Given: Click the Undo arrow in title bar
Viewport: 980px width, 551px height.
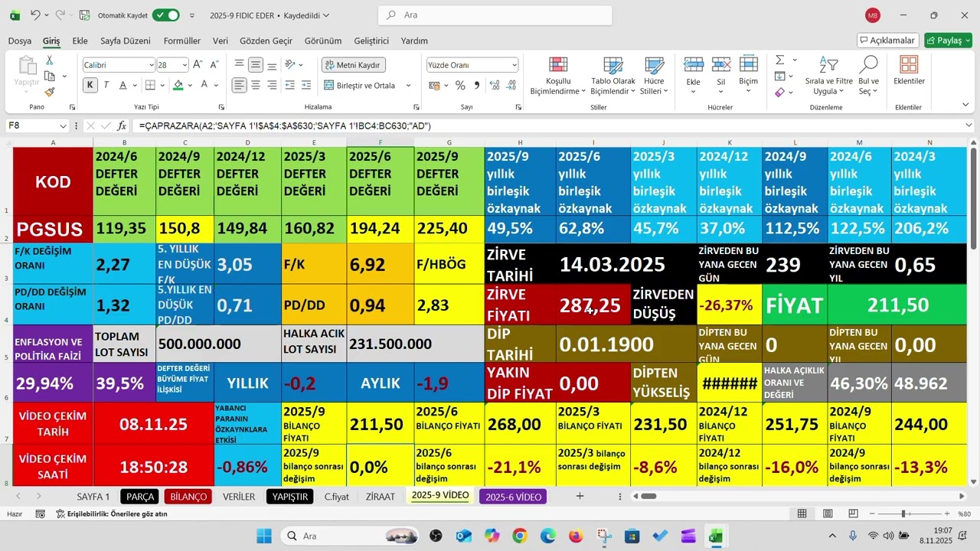Looking at the screenshot, I should point(35,15).
